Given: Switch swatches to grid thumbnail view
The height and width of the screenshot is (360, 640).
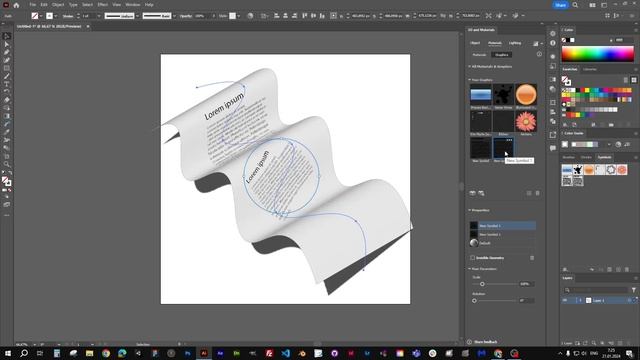Looking at the screenshot, I should (x=633, y=80).
